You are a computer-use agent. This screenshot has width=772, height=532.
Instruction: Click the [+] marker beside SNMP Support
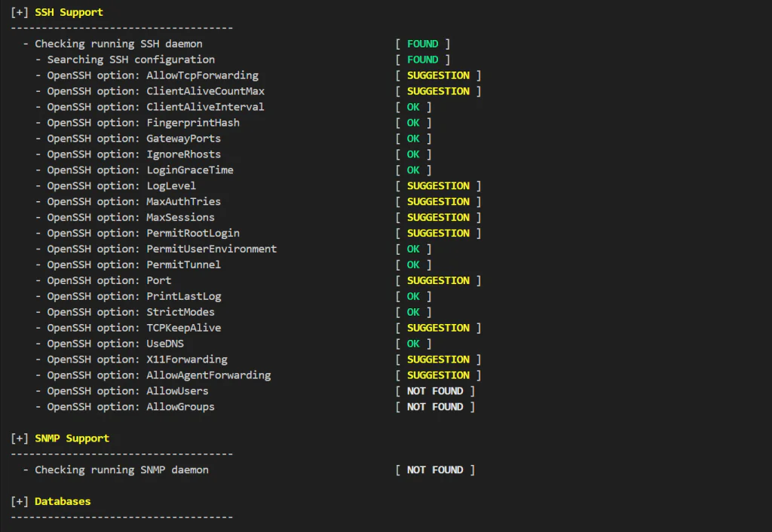pyautogui.click(x=20, y=439)
